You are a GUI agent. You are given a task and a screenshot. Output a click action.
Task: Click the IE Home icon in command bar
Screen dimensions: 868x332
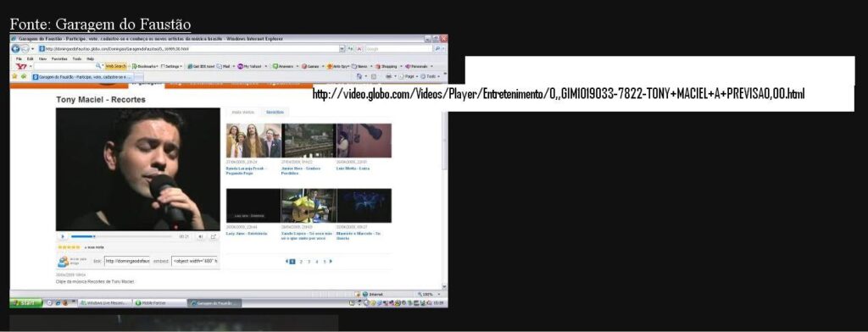point(359,76)
